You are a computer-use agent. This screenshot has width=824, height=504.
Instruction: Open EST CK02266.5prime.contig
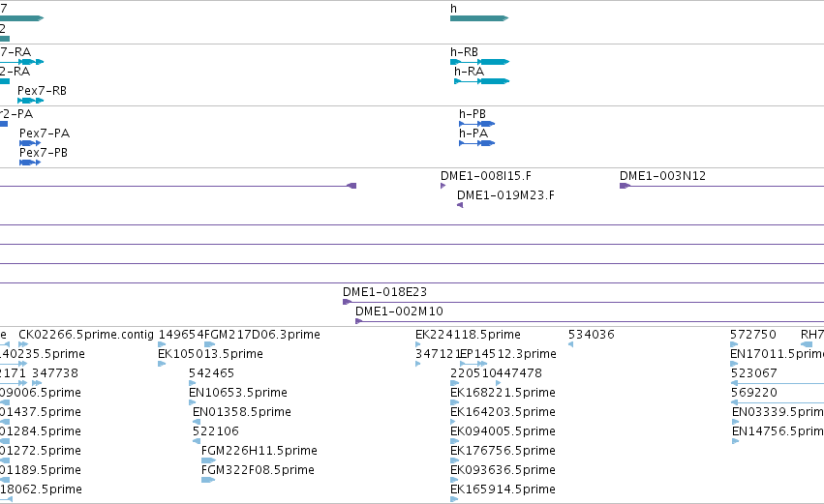point(23,344)
